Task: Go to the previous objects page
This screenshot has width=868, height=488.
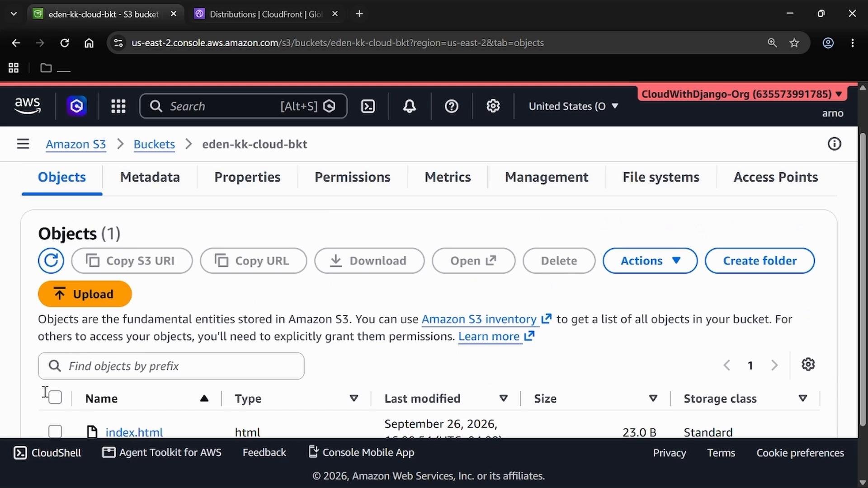Action: tap(727, 365)
